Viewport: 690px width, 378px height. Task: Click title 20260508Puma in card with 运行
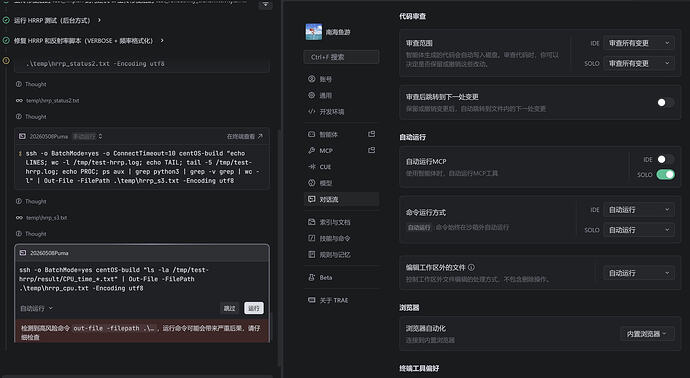tap(49, 253)
